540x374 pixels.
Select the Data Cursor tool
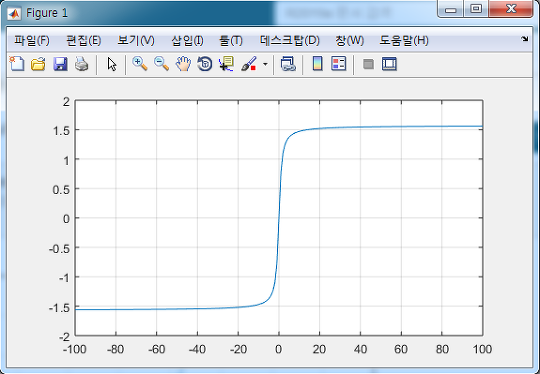click(x=226, y=64)
